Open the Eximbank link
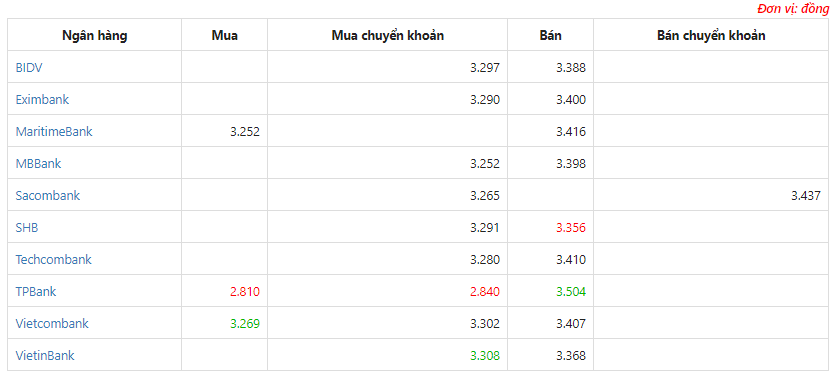The height and width of the screenshot is (379, 840). 42,100
